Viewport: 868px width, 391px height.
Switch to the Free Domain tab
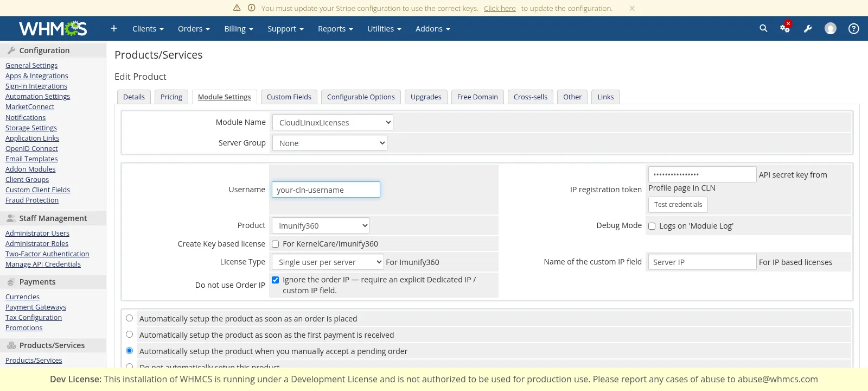477,97
